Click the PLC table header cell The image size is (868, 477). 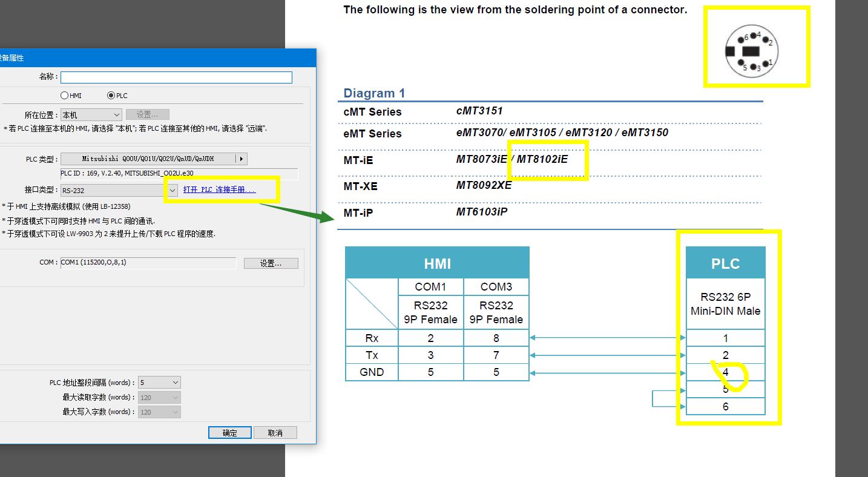725,263
